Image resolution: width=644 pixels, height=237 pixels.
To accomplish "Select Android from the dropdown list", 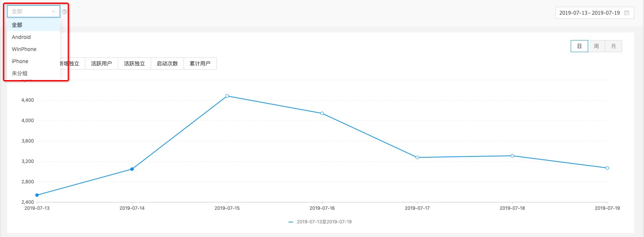I will pos(34,37).
